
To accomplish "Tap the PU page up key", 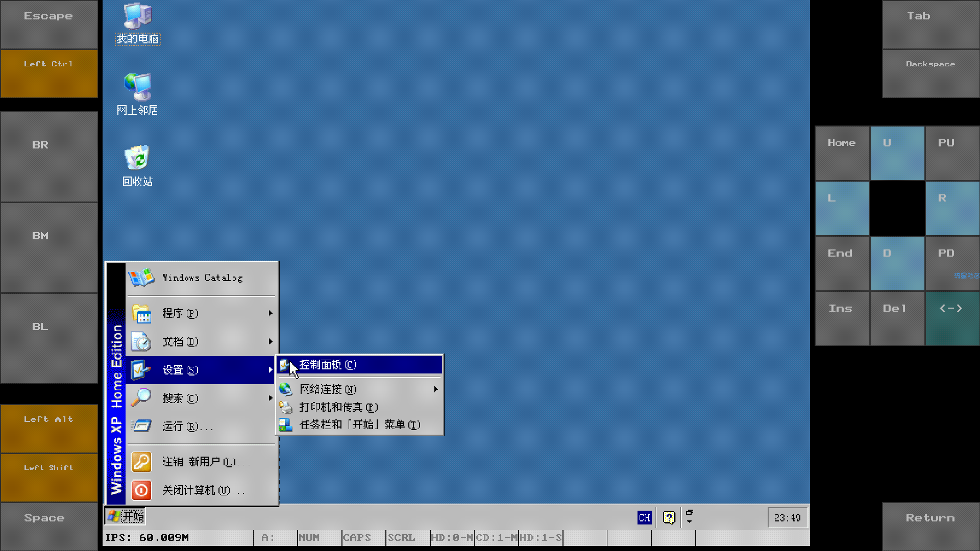I will point(952,153).
